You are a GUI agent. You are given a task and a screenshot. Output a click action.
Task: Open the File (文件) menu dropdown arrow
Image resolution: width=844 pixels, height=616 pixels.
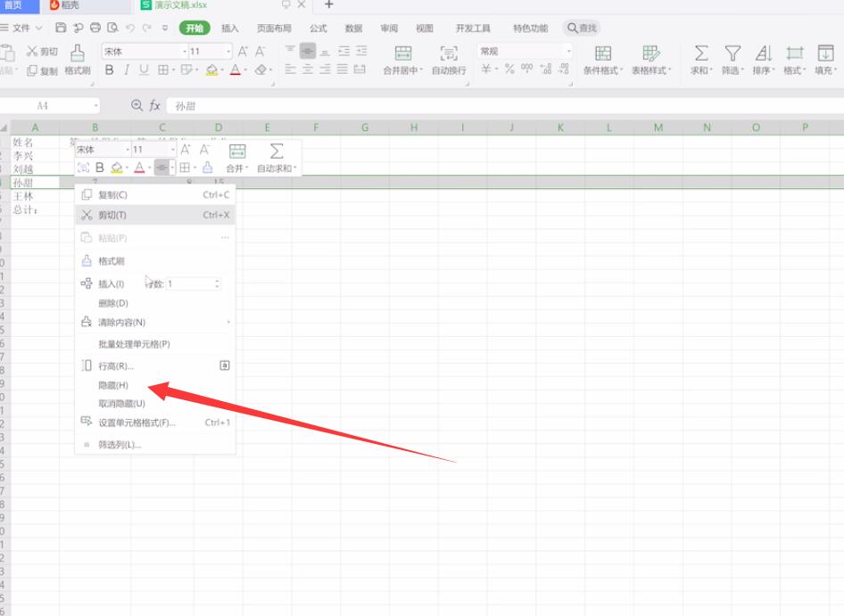pos(38,28)
